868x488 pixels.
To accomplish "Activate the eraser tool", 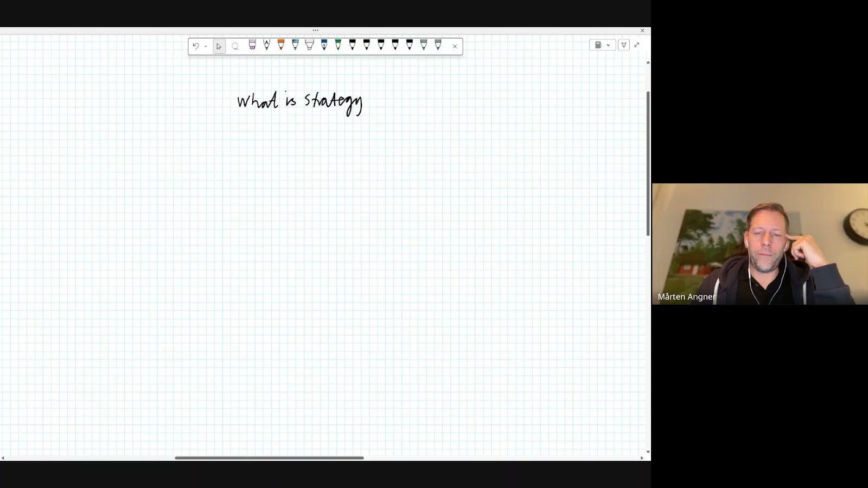I will [252, 46].
